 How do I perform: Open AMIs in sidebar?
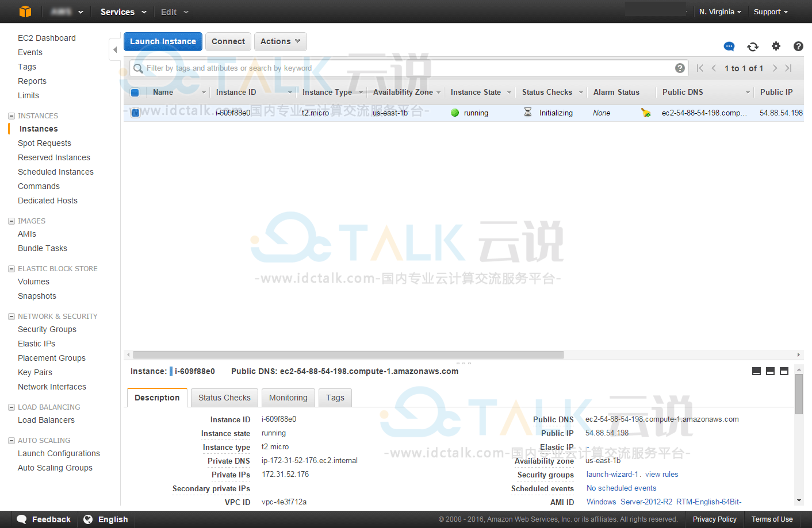pyautogui.click(x=27, y=234)
